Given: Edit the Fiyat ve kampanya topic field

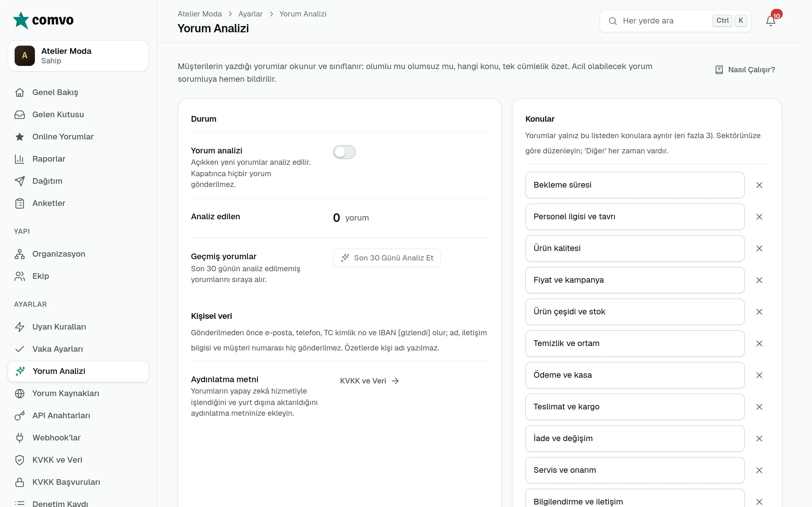Looking at the screenshot, I should 635,280.
